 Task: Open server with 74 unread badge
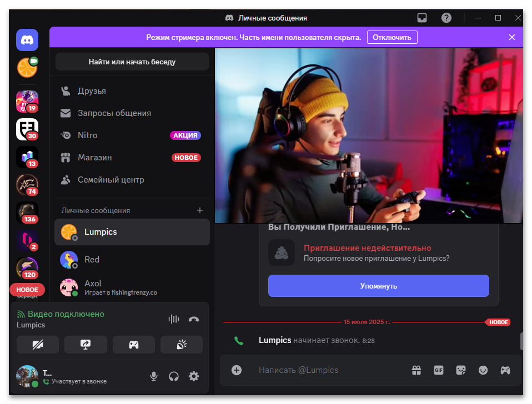tap(27, 185)
